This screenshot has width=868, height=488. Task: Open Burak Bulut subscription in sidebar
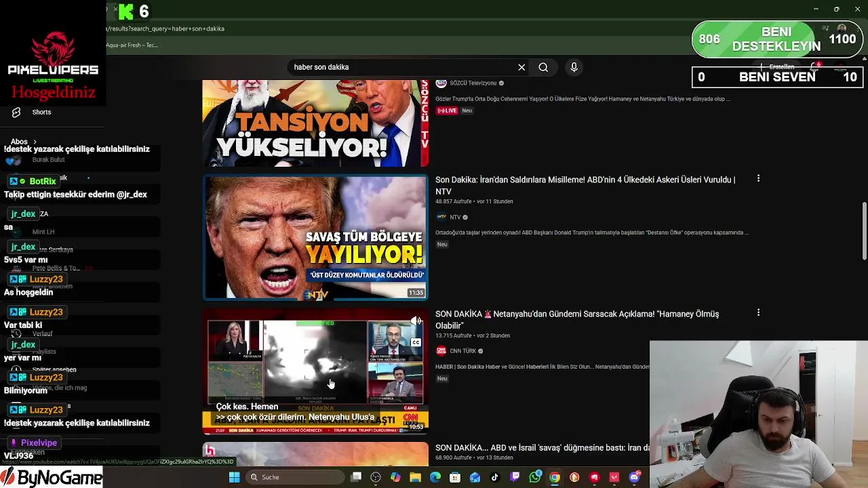tap(48, 160)
